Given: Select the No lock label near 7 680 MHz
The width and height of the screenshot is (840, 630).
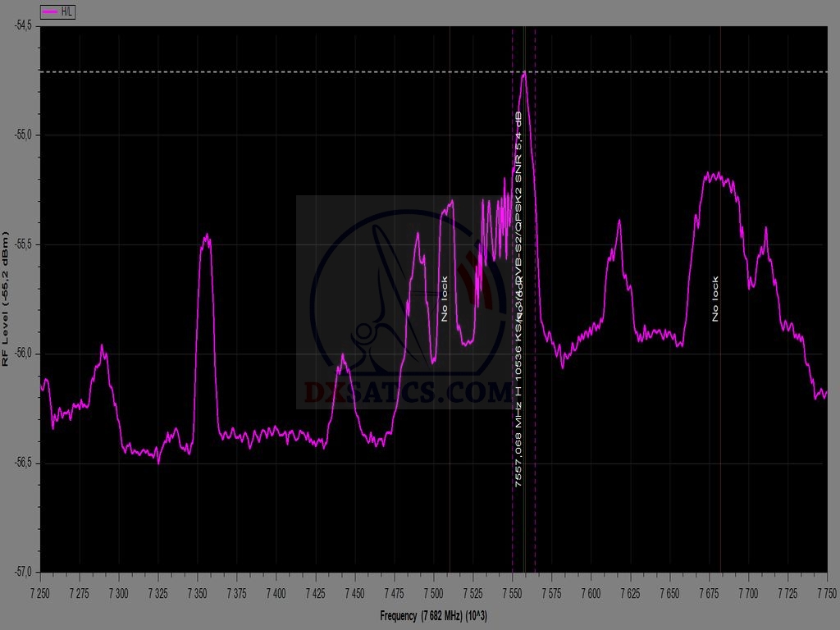Looking at the screenshot, I should 715,299.
